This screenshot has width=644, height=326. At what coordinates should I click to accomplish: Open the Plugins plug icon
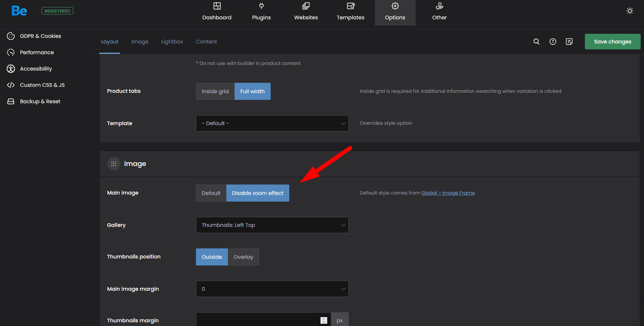point(261,6)
